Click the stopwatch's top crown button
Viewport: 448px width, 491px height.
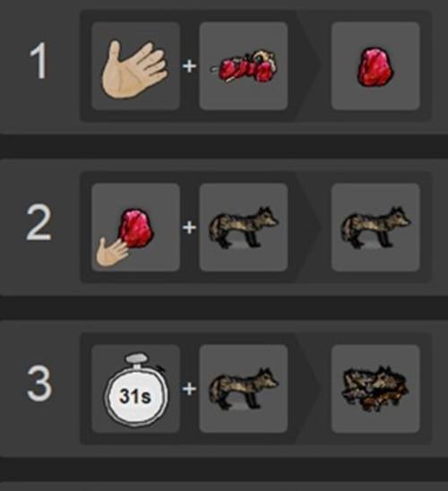tap(136, 358)
